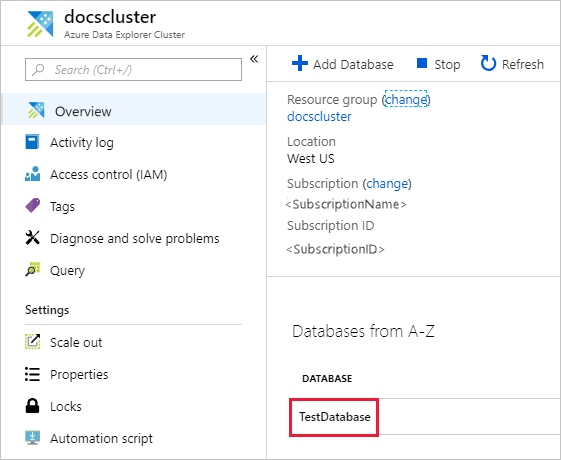Open Diagnose and solve problems
The image size is (561, 460).
click(135, 238)
